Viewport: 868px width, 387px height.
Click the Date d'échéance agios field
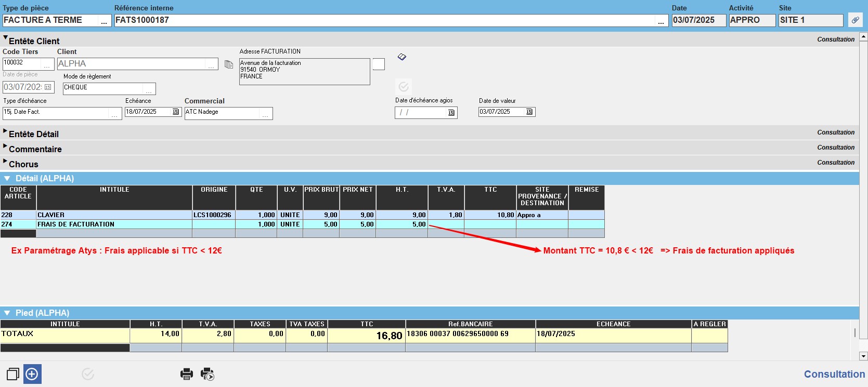click(421, 113)
